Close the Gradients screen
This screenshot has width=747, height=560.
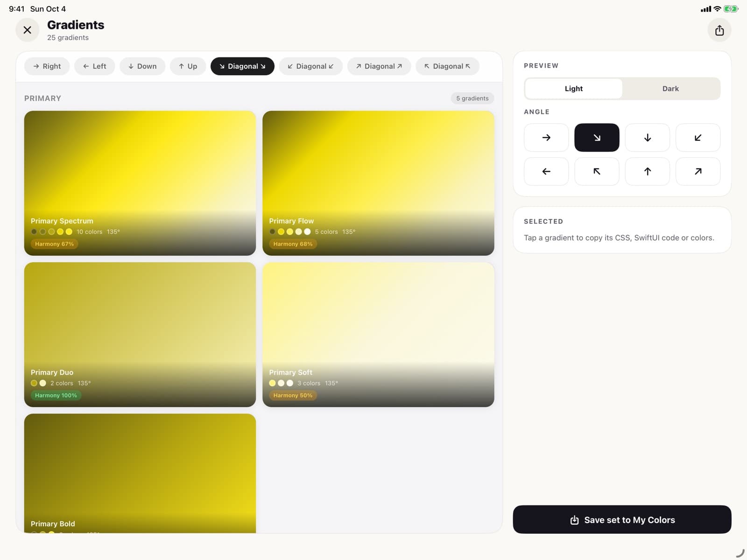coord(28,30)
